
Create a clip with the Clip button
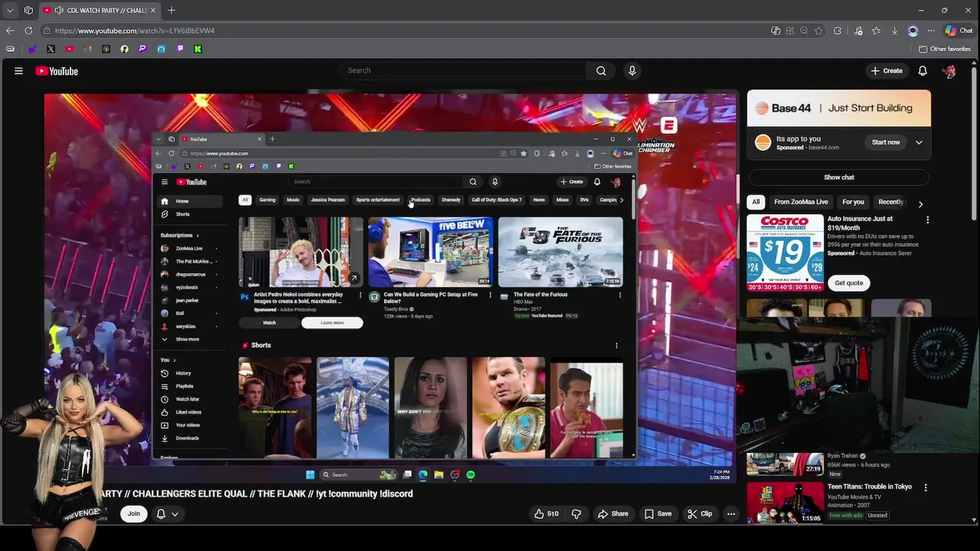click(x=700, y=514)
